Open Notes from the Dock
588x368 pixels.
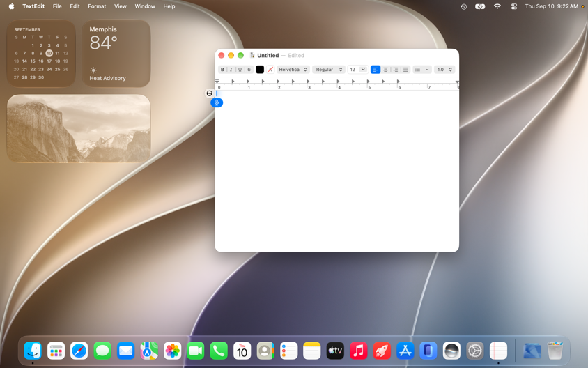pyautogui.click(x=312, y=351)
